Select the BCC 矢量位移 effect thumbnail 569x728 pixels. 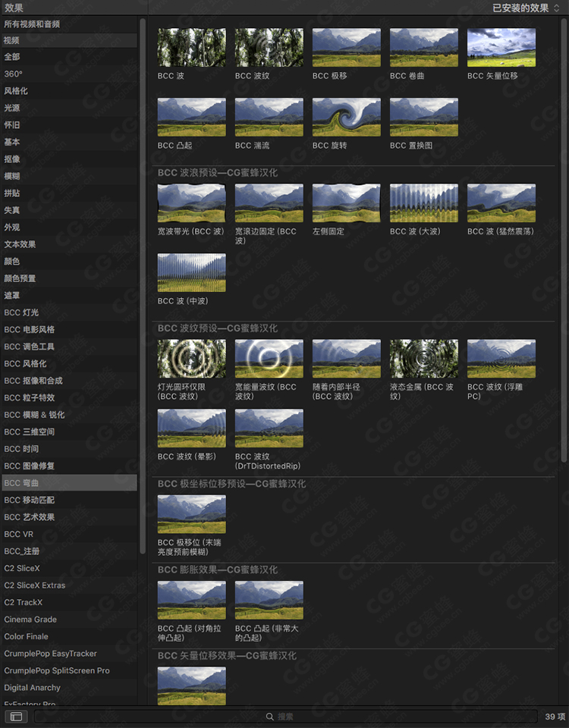(x=501, y=47)
